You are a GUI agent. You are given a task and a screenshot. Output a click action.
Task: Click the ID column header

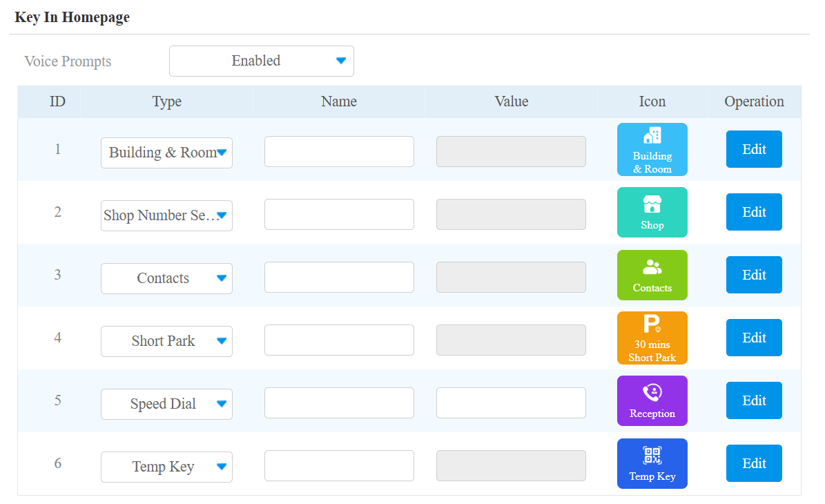point(57,101)
